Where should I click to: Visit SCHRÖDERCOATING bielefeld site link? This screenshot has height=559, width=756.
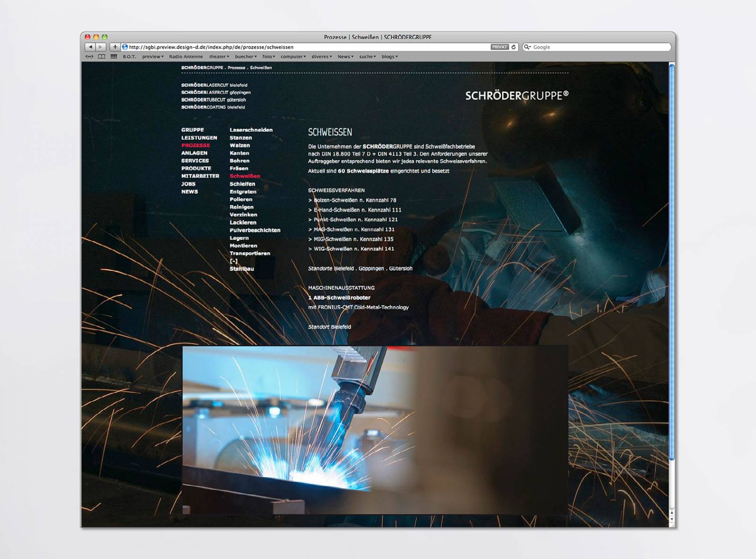tap(213, 107)
